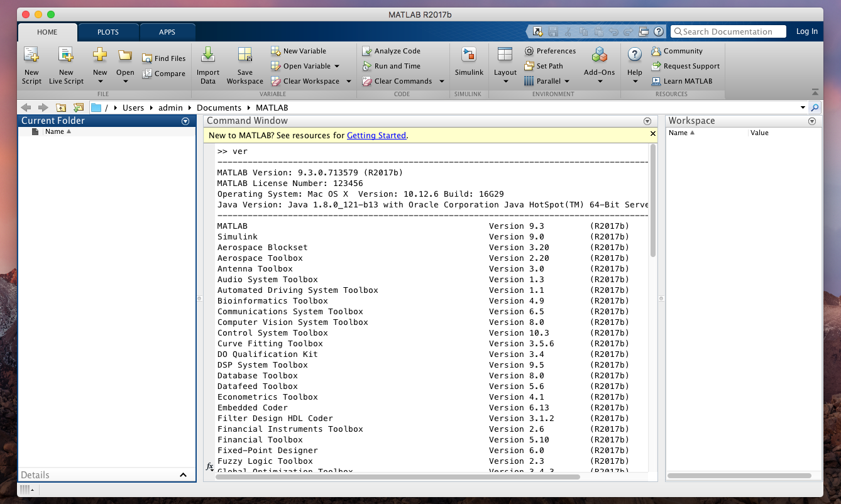Viewport: 841px width, 504px height.
Task: Click the Compare files tool
Action: coord(163,74)
